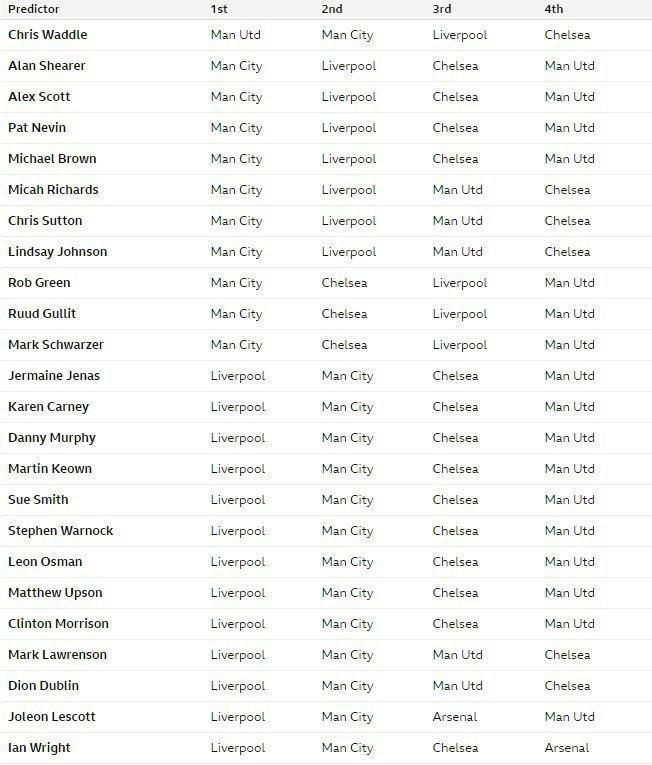Image resolution: width=652 pixels, height=765 pixels.
Task: Click the 1st column header
Action: coord(219,9)
